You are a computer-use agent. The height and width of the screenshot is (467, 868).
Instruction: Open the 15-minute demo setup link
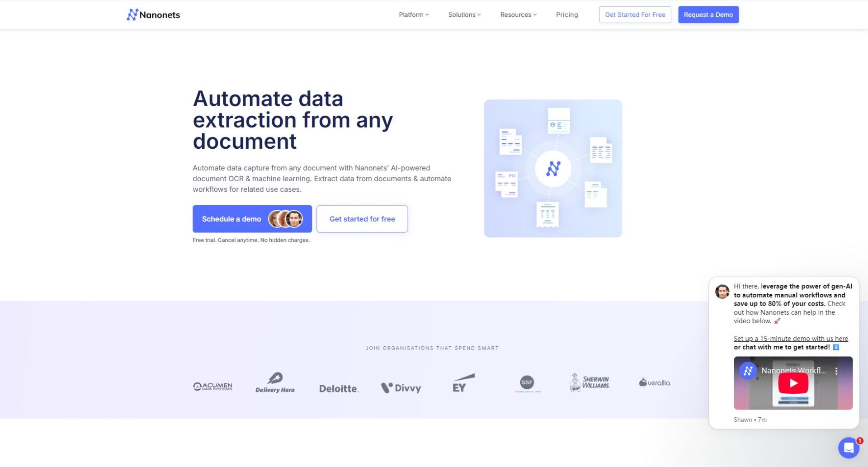coord(791,339)
